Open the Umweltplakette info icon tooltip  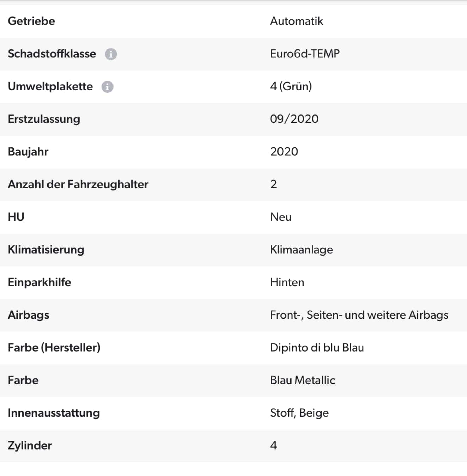click(x=108, y=87)
